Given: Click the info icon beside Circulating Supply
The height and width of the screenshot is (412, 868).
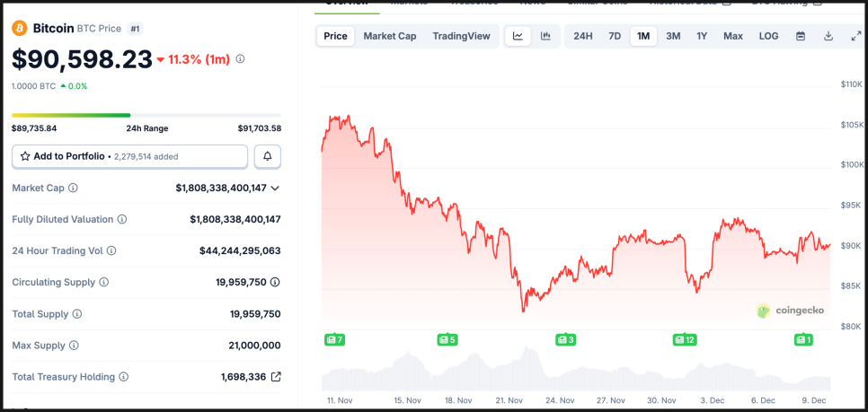Looking at the screenshot, I should [x=103, y=283].
